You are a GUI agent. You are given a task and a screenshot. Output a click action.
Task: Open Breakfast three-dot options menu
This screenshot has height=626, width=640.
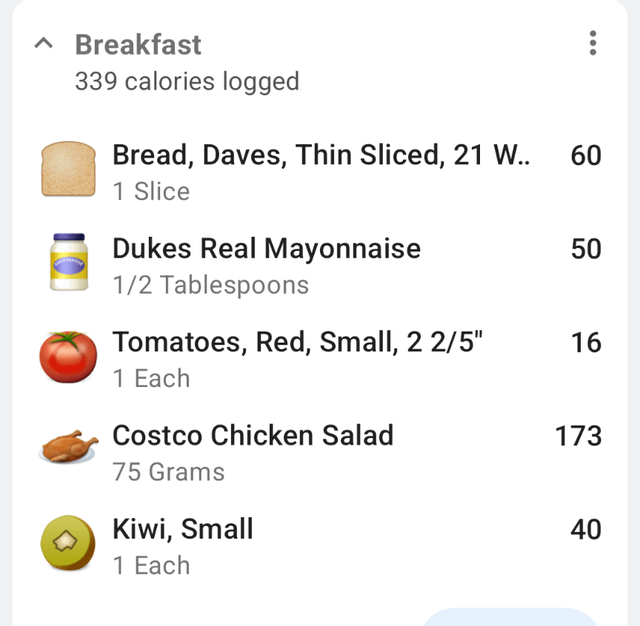coord(593,43)
